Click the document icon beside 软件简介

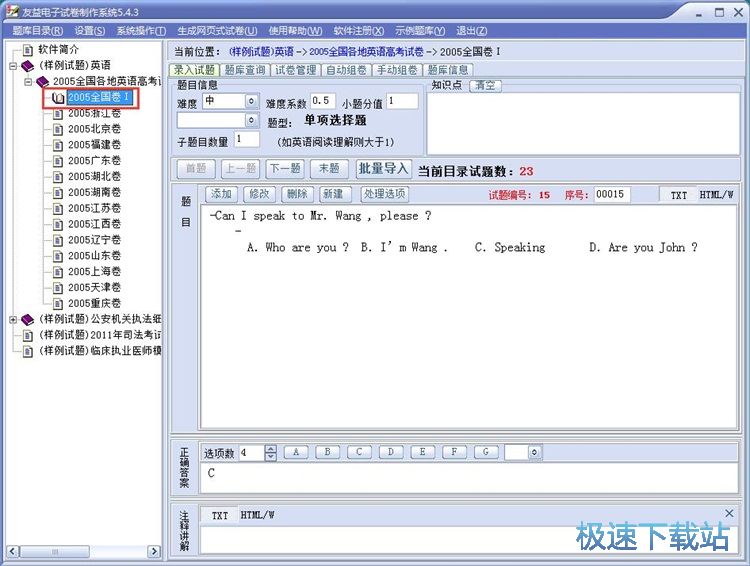tap(28, 50)
